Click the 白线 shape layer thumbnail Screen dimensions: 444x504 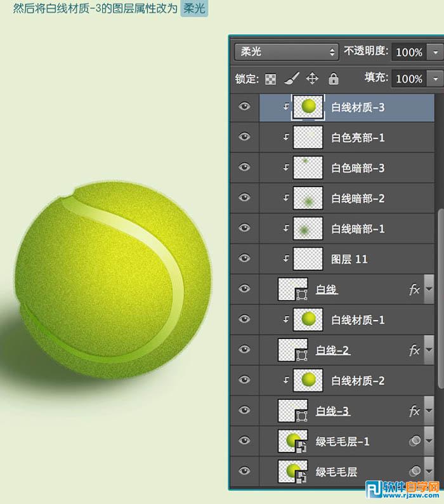coord(292,289)
